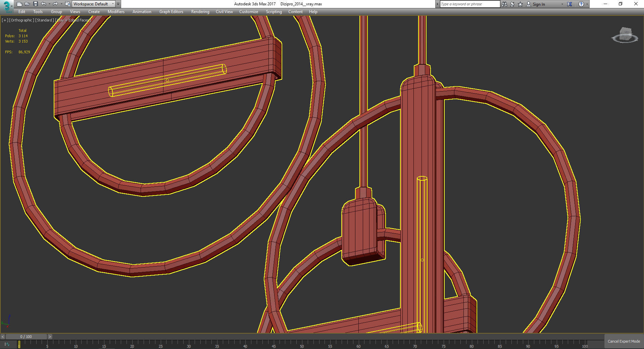This screenshot has height=349, width=644.
Task: Open the [Standard] viewport shading menu
Action: pyautogui.click(x=44, y=20)
